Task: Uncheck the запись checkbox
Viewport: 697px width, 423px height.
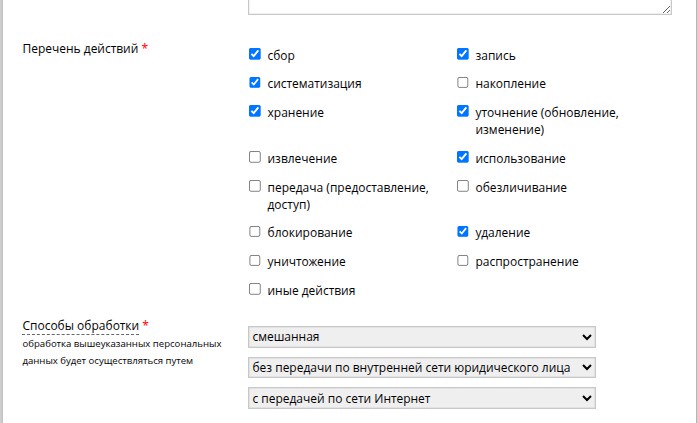Action: click(463, 54)
